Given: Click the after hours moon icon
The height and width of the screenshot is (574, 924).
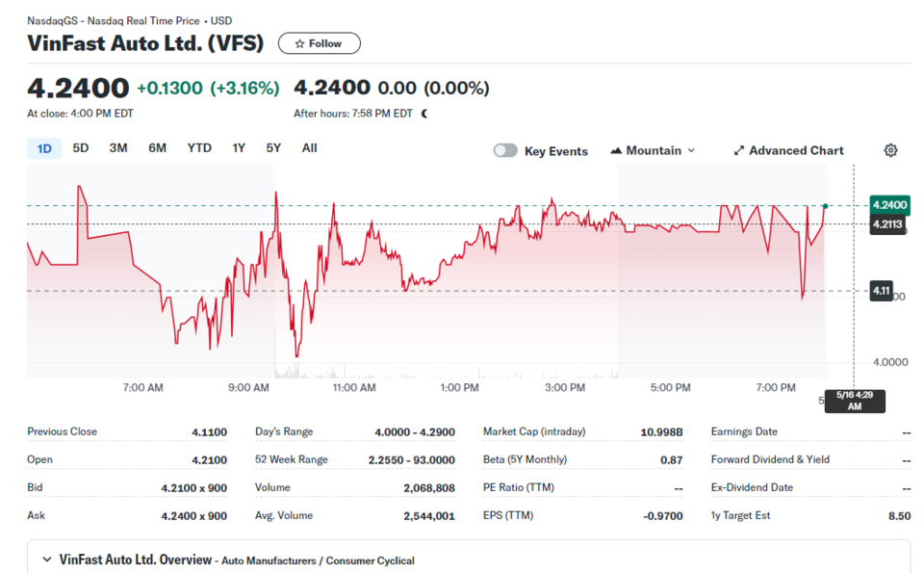Looking at the screenshot, I should [424, 114].
